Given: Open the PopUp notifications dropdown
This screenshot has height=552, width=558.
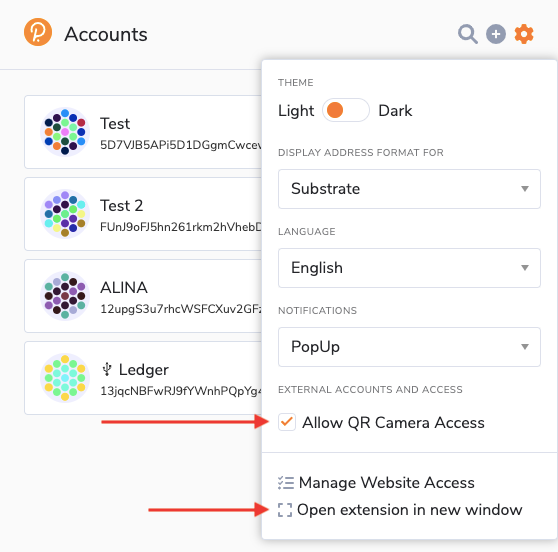Looking at the screenshot, I should click(409, 347).
